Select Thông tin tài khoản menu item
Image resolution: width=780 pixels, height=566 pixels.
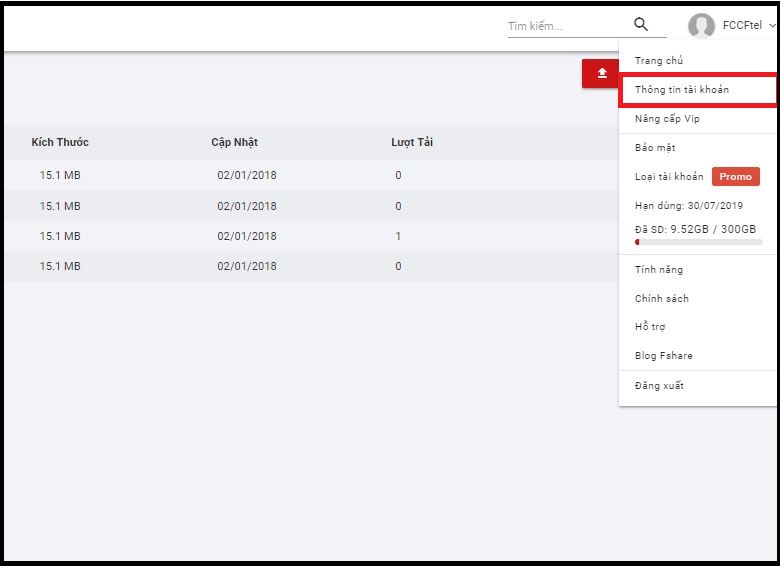coord(682,90)
